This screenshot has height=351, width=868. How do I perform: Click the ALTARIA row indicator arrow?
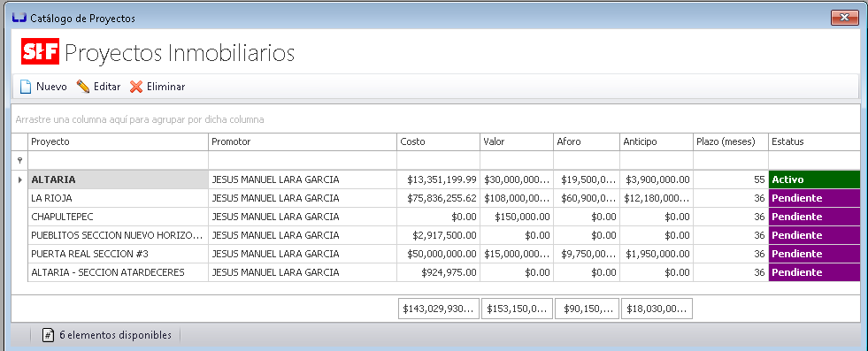[20, 179]
